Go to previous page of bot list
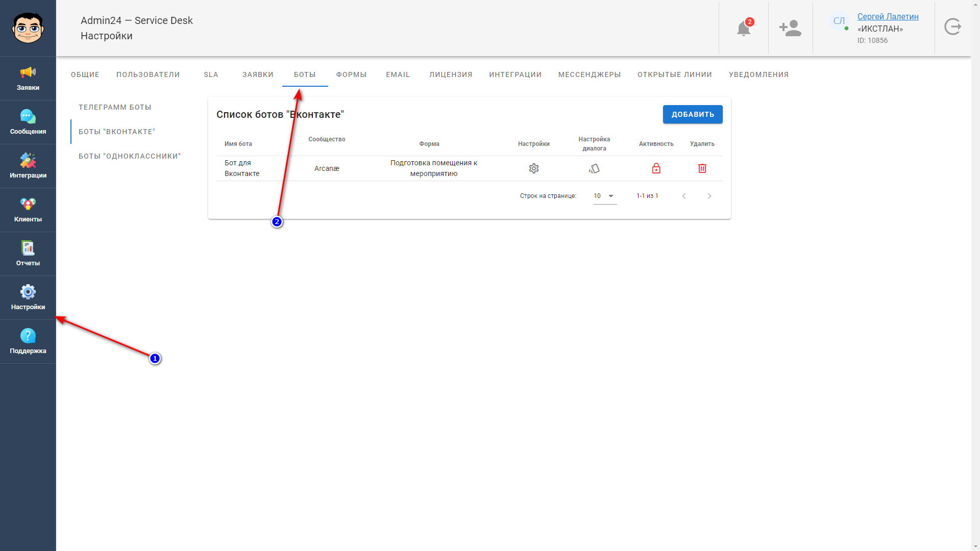980x551 pixels. coord(684,196)
